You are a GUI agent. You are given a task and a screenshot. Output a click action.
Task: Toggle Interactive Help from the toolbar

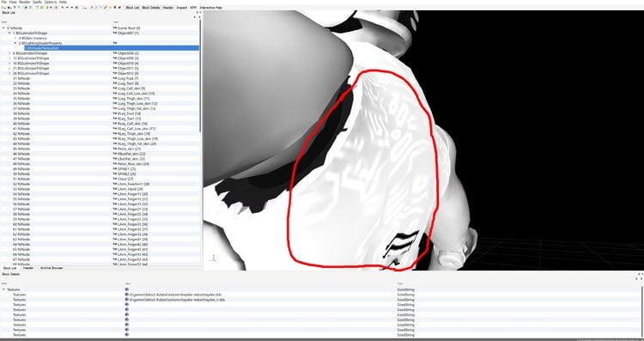point(210,8)
